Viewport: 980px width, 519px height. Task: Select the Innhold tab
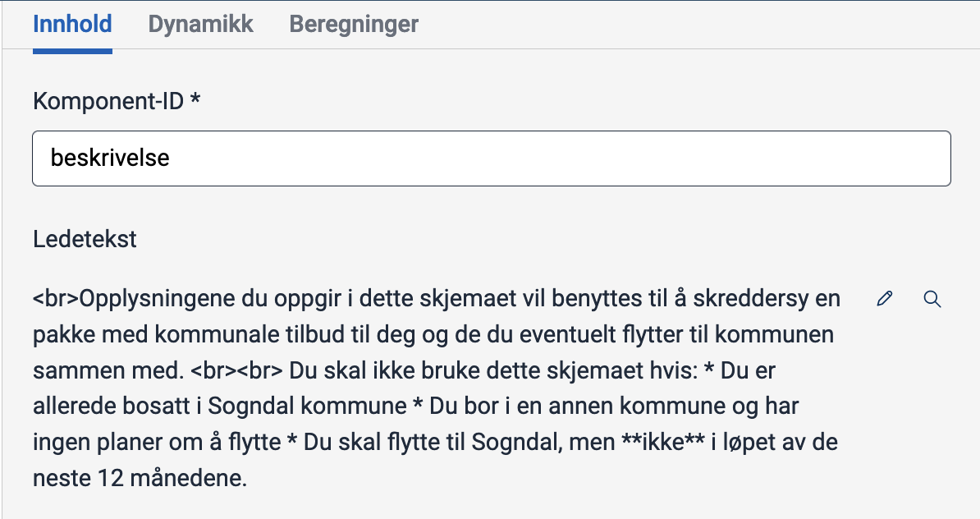[x=72, y=25]
